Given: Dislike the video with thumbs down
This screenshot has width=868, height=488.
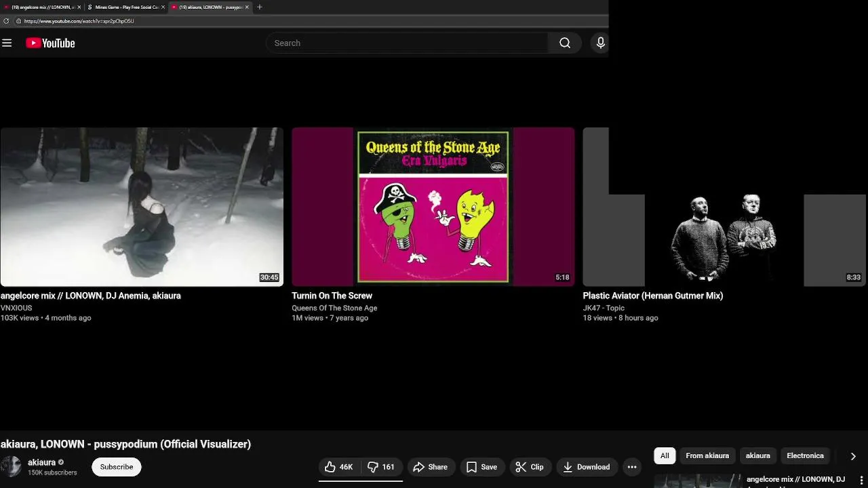Looking at the screenshot, I should (x=381, y=467).
